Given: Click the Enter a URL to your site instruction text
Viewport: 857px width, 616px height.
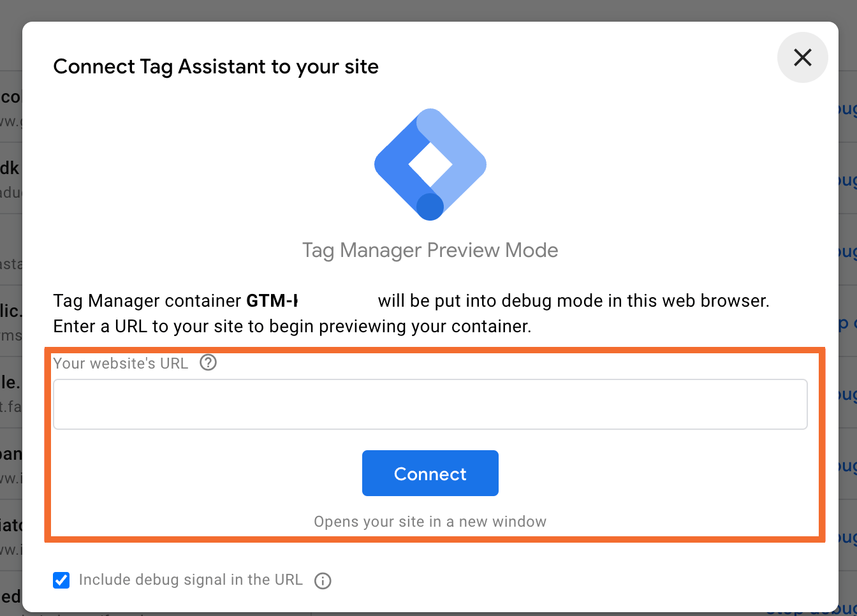Looking at the screenshot, I should (x=292, y=326).
